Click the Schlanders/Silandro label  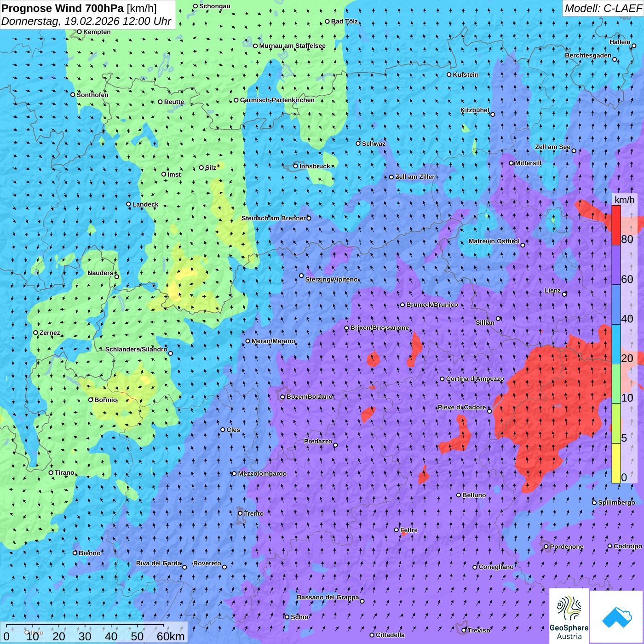click(136, 349)
